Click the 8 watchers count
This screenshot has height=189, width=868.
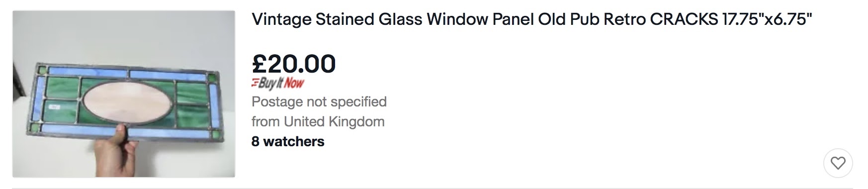(288, 141)
